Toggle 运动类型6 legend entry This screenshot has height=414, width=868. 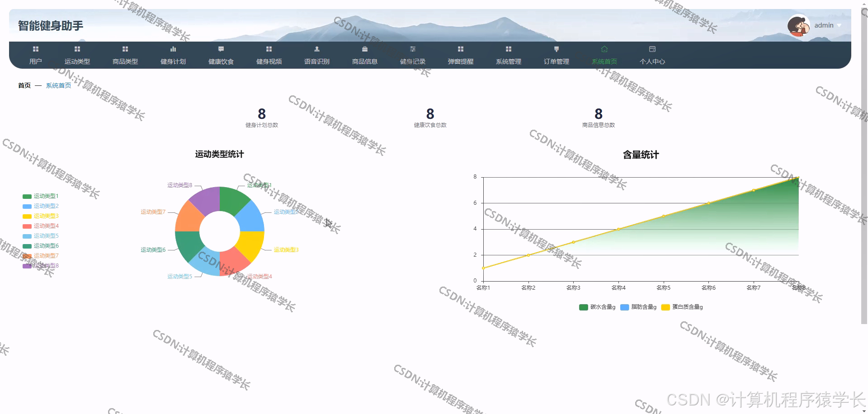[x=41, y=246]
